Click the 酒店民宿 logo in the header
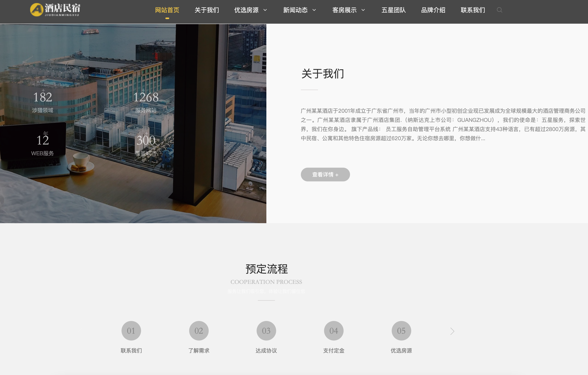588x375 pixels. 55,10
